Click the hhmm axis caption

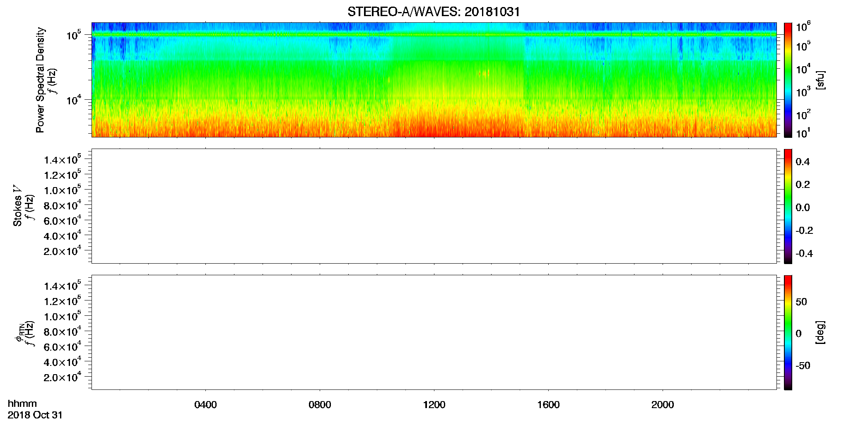click(22, 404)
